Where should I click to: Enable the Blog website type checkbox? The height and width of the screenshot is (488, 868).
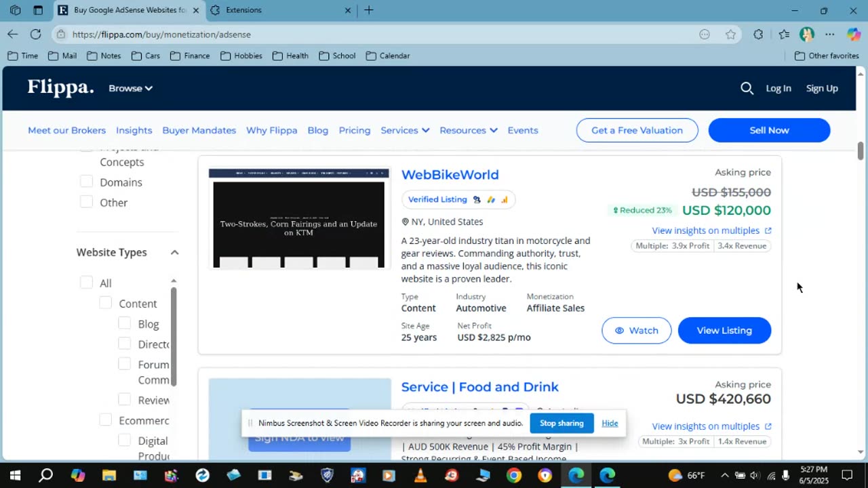click(124, 323)
